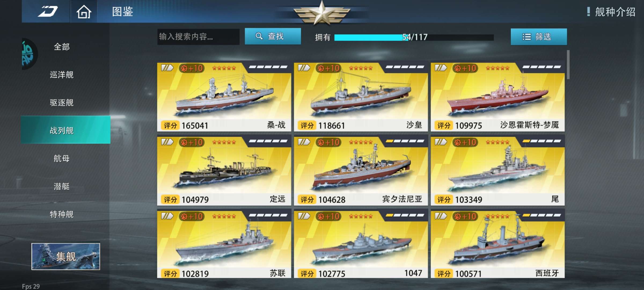Click the 集舰 banner button
This screenshot has width=644, height=290.
66,256
